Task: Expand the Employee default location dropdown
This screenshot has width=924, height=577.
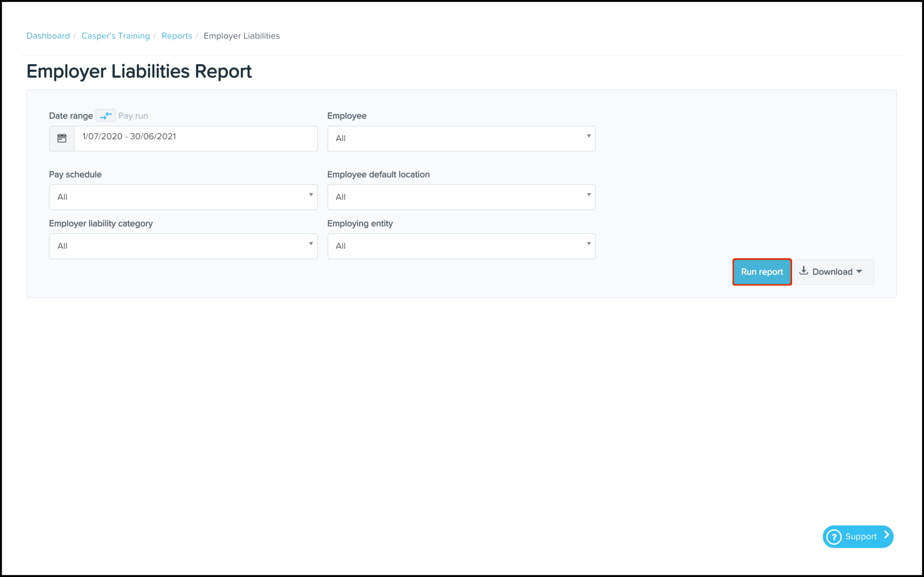Action: coord(461,197)
